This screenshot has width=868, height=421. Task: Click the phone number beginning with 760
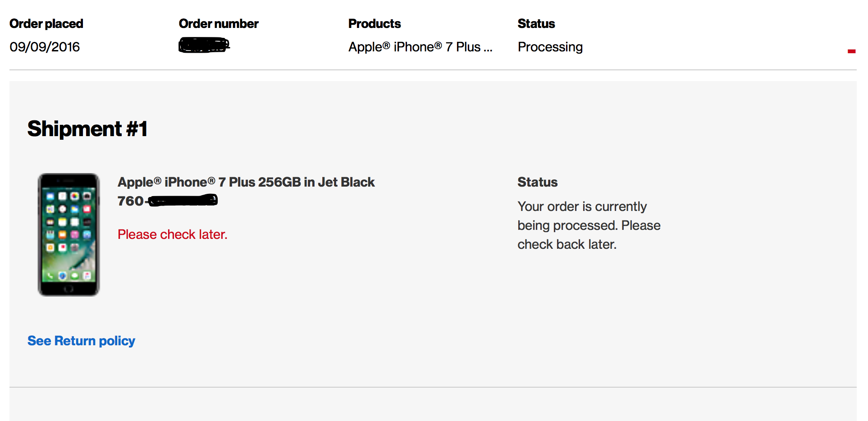168,201
